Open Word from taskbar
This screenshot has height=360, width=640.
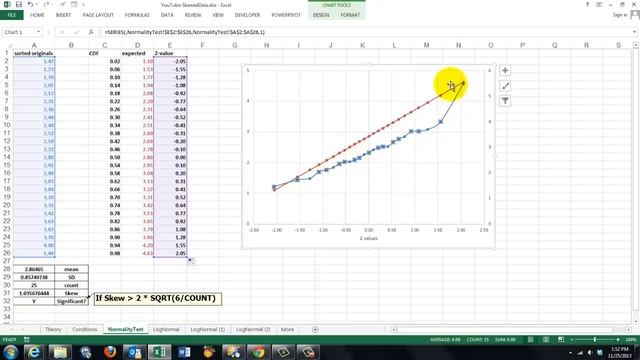(184, 352)
